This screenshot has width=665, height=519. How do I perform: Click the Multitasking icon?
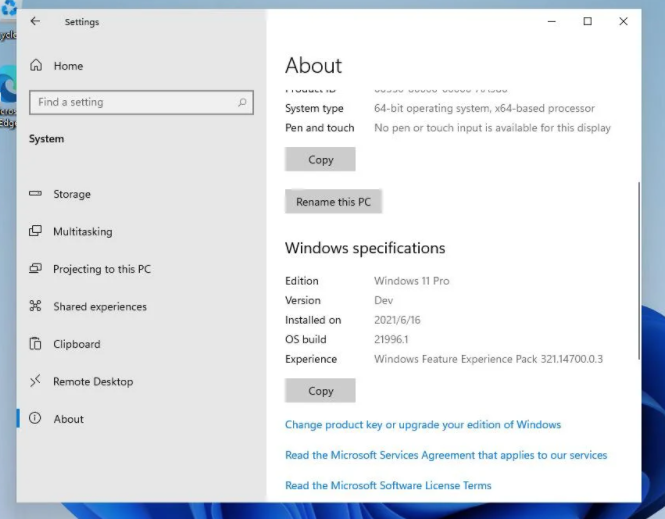(x=36, y=232)
